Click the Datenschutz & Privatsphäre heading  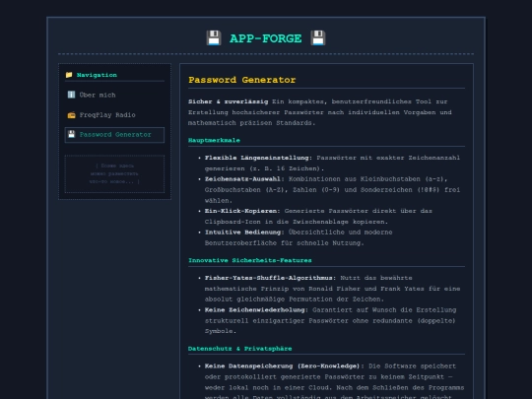[239, 349]
